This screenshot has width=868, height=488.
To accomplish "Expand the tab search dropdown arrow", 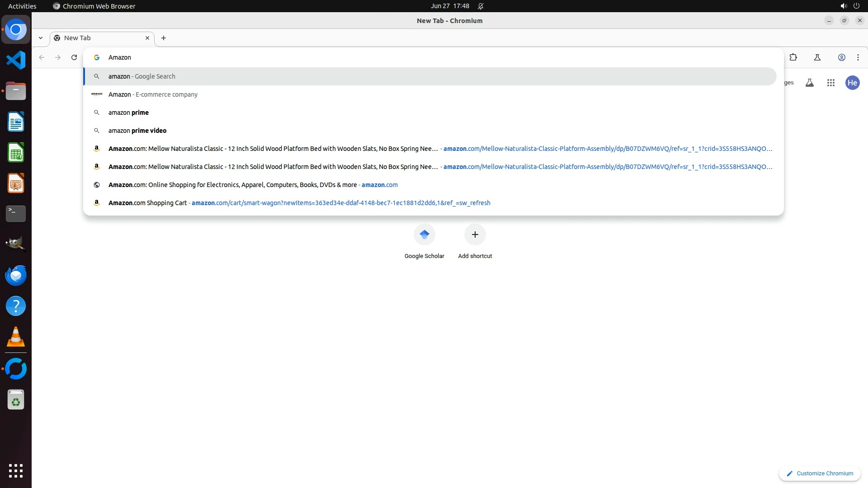I will click(41, 38).
